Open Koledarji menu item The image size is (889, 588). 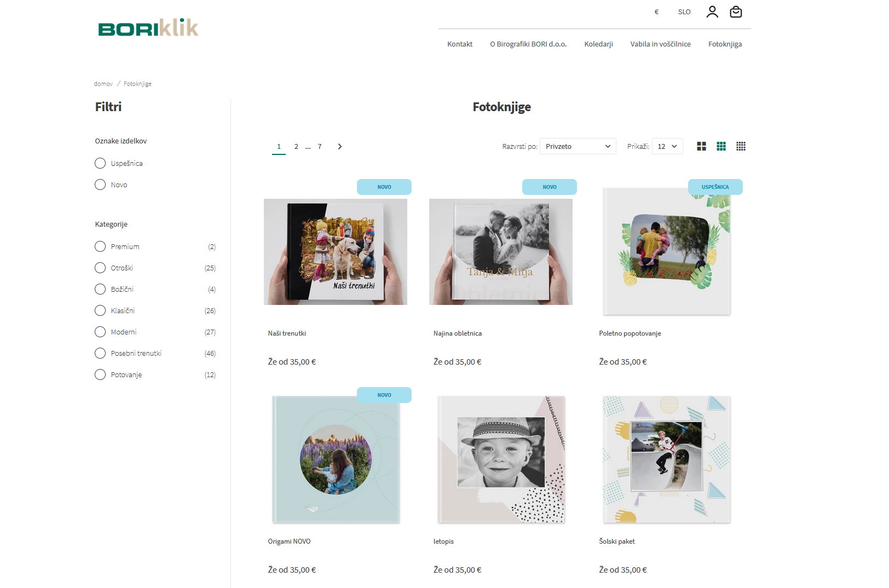coord(598,44)
